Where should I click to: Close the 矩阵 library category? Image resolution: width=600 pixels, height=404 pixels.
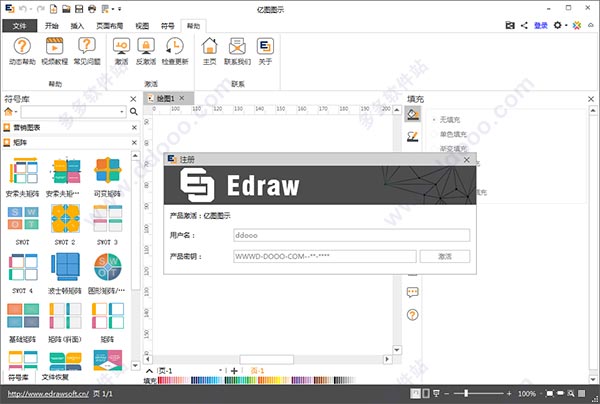tap(134, 142)
